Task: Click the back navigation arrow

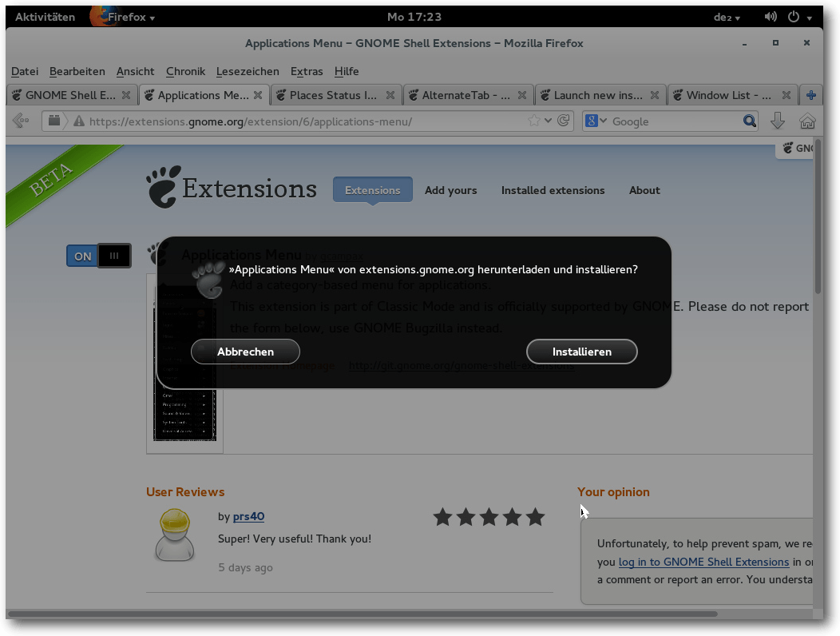Action: click(x=20, y=121)
